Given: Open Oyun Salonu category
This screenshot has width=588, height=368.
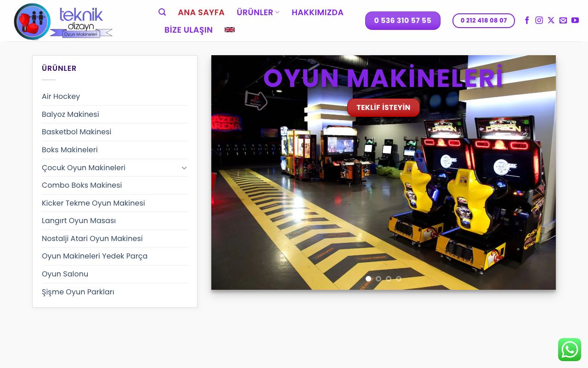Looking at the screenshot, I should pos(65,274).
